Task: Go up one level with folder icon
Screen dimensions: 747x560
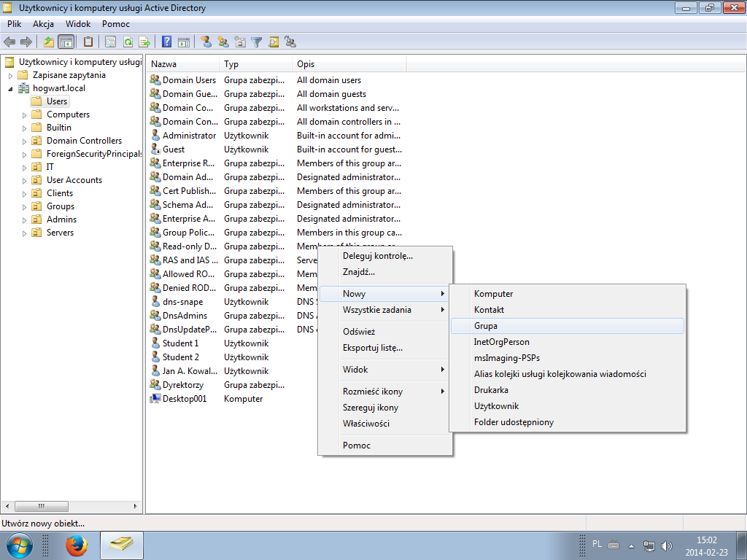Action: pyautogui.click(x=49, y=42)
